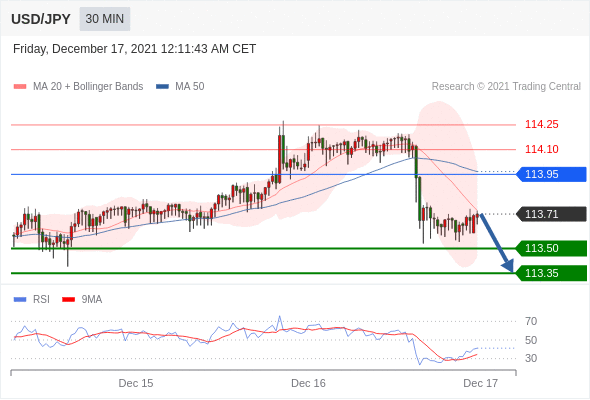Click the Dec 16 date axis label
The width and height of the screenshot is (590, 400).
pyautogui.click(x=308, y=383)
